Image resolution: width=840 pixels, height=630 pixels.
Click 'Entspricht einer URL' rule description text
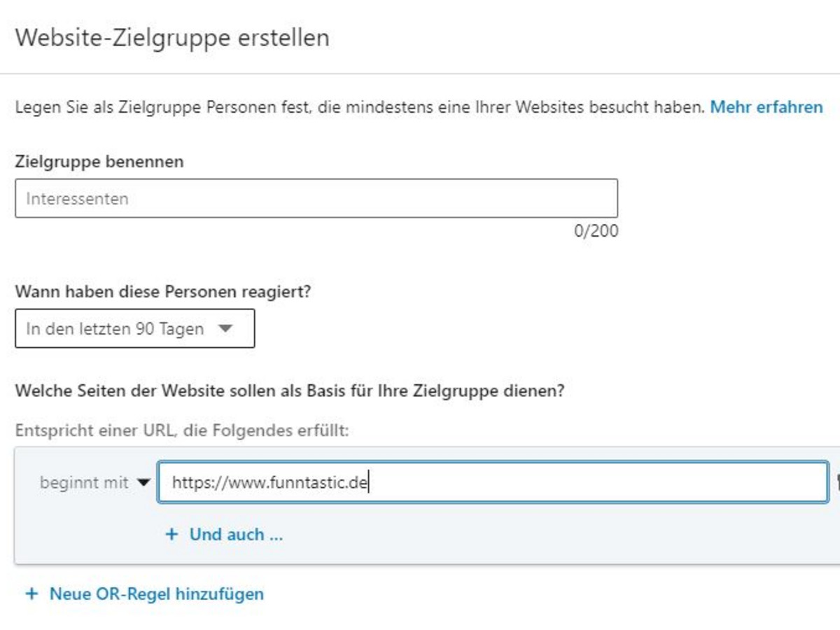(181, 430)
